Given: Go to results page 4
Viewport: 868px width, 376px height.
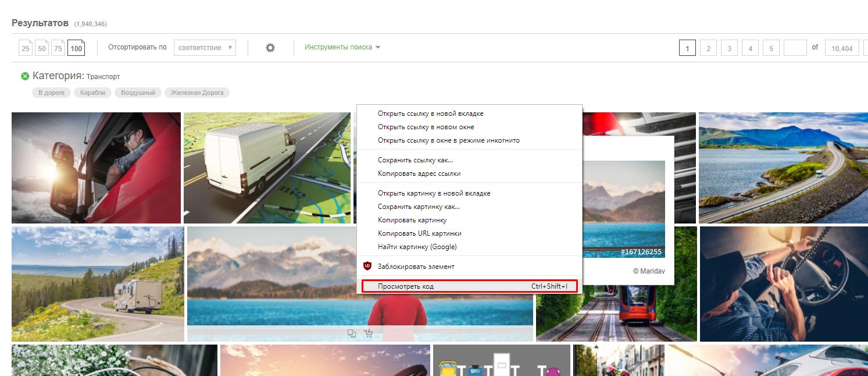Looking at the screenshot, I should (750, 48).
